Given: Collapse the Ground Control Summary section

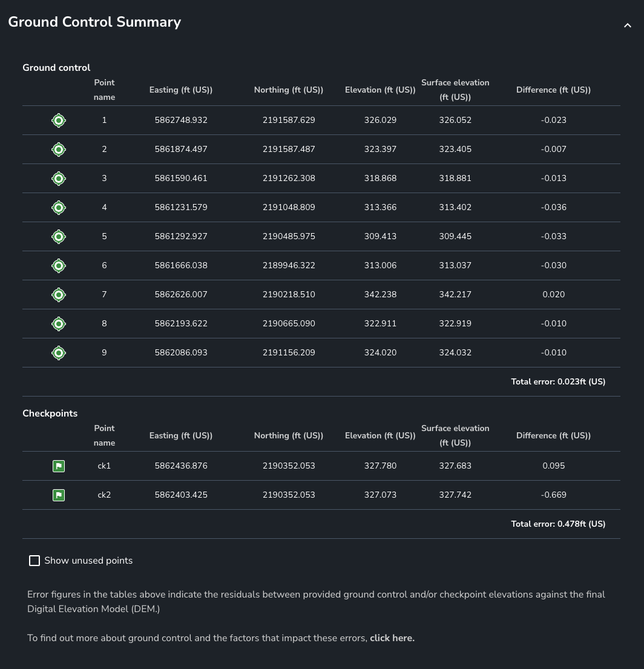Looking at the screenshot, I should tap(628, 25).
